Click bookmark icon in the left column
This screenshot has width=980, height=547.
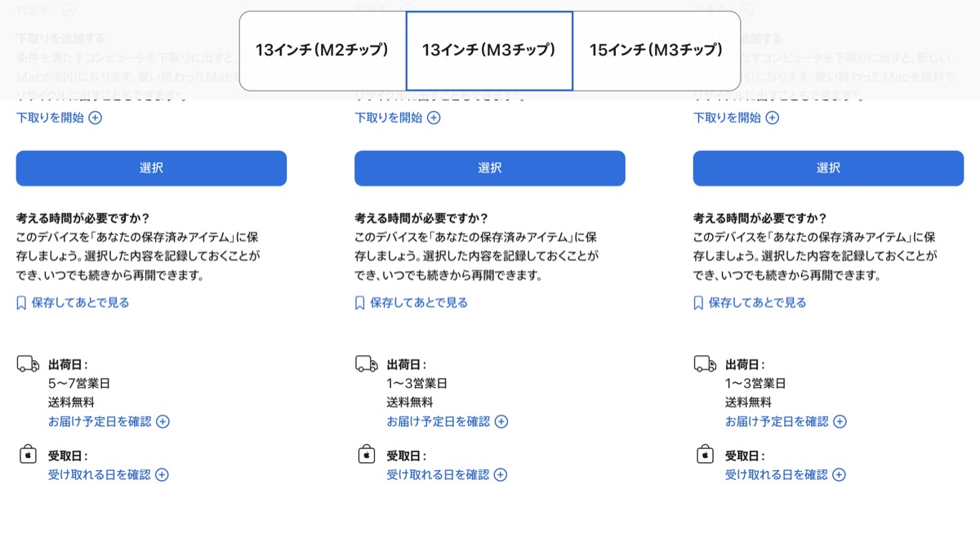coord(21,303)
